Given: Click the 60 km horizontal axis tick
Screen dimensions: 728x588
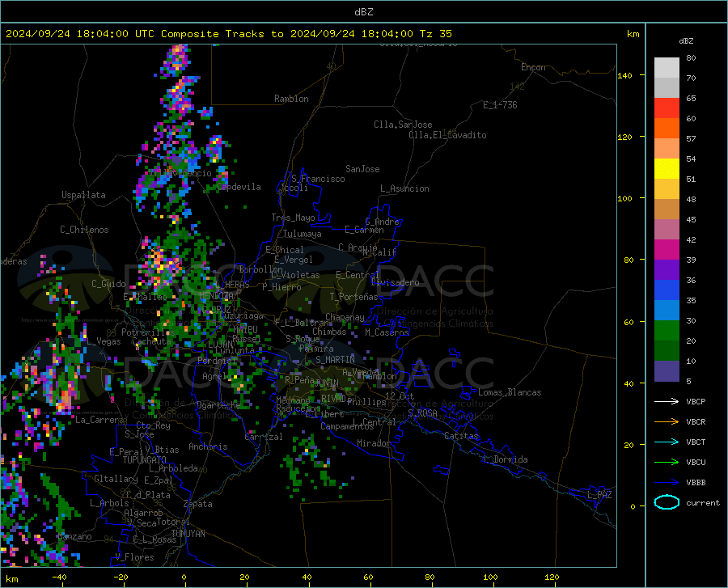Looking at the screenshot, I should [x=368, y=577].
